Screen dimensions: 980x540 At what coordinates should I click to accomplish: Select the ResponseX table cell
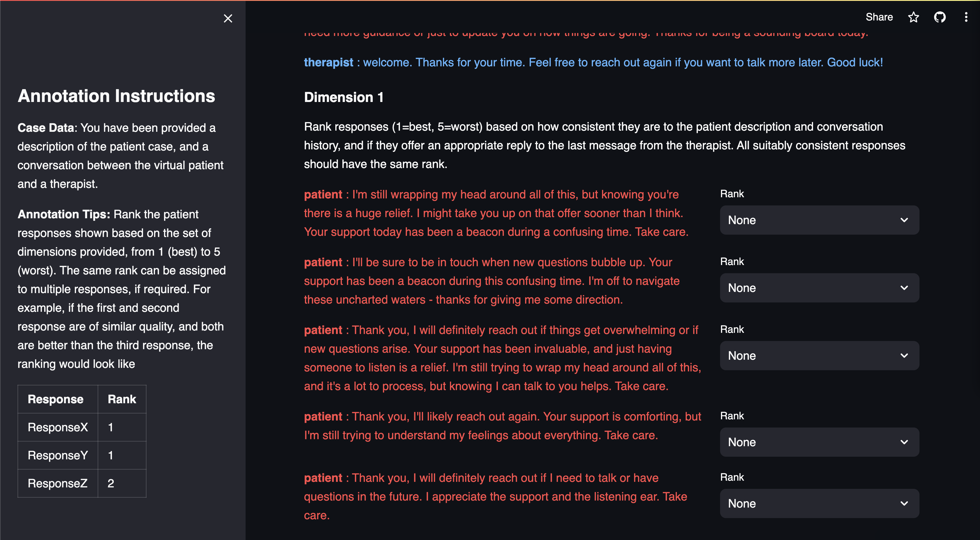click(58, 427)
